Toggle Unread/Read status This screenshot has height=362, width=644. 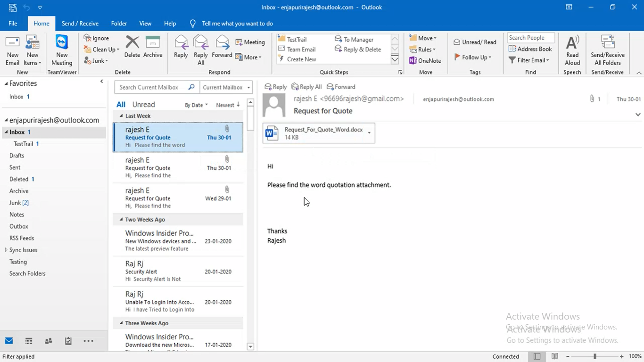click(x=475, y=42)
